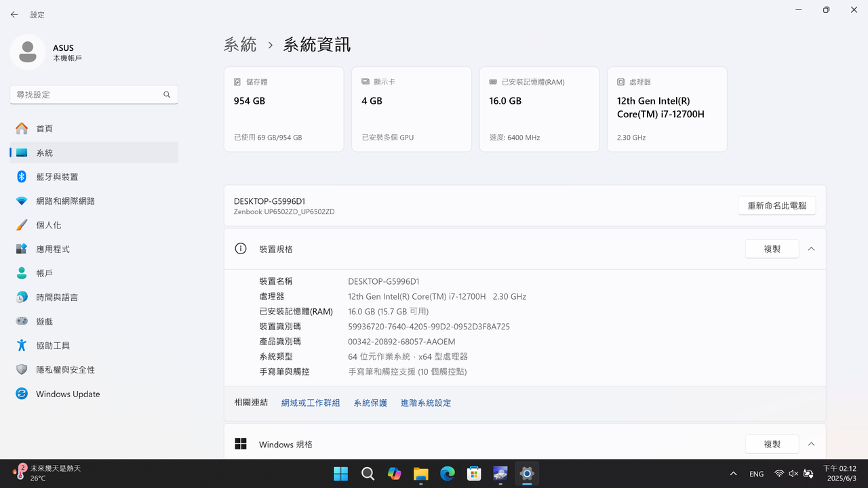Image resolution: width=868 pixels, height=488 pixels.
Task: Launch Microsoft Edge from the taskbar
Action: coord(448,474)
